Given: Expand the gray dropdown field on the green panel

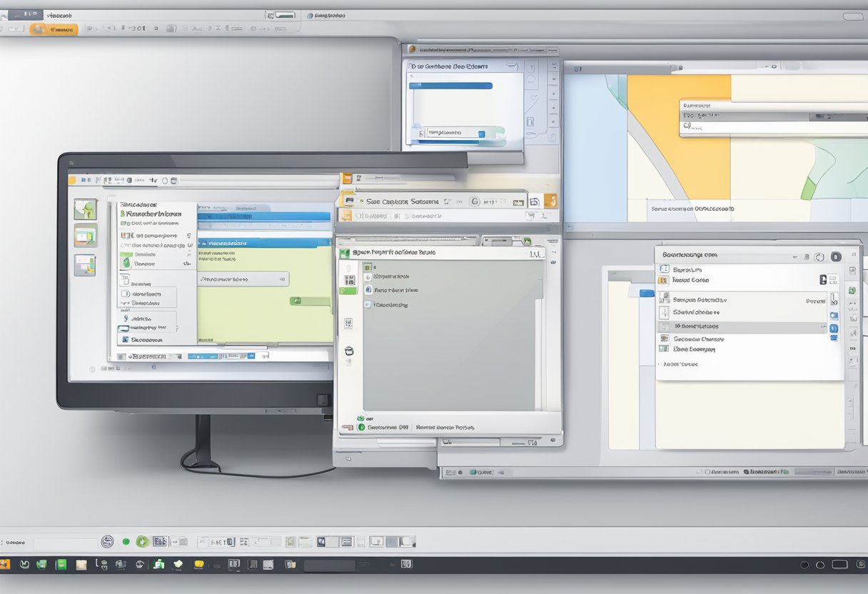Looking at the screenshot, I should tap(243, 279).
